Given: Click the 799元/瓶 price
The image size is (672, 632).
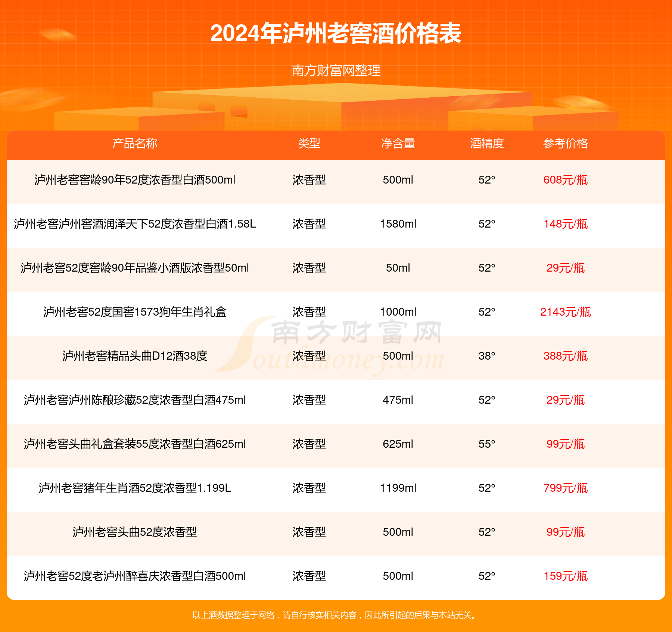Looking at the screenshot, I should (x=566, y=488).
